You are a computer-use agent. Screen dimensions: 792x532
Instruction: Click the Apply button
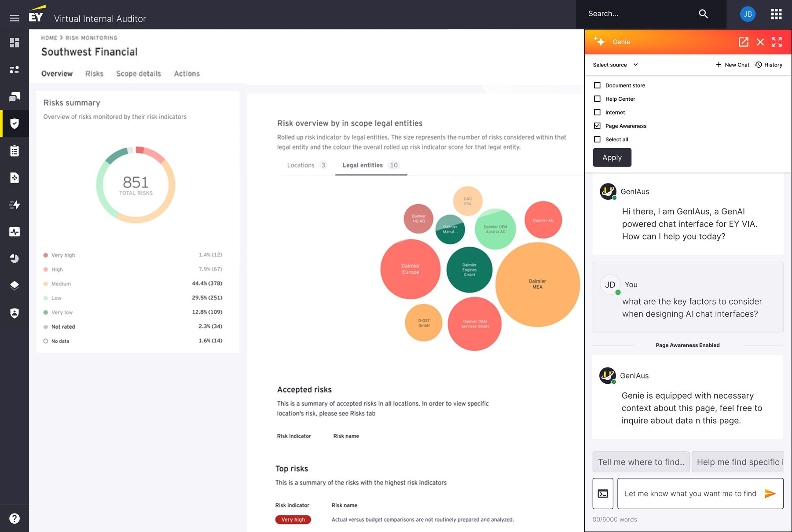612,158
